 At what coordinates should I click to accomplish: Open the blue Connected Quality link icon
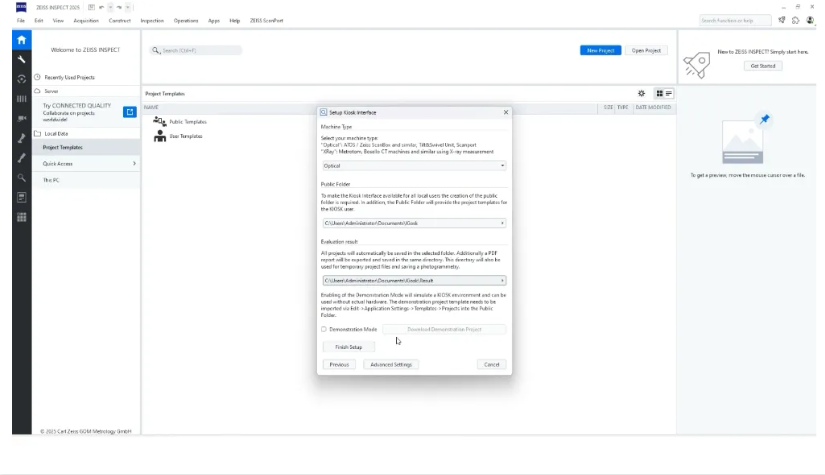click(129, 112)
